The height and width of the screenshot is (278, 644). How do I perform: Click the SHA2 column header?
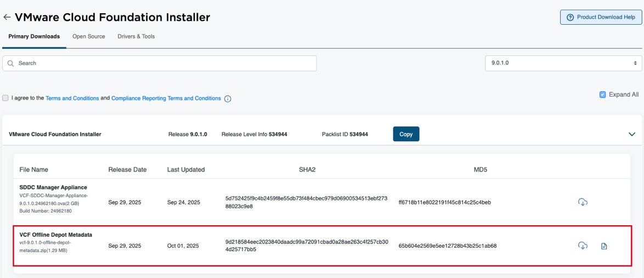click(x=307, y=169)
